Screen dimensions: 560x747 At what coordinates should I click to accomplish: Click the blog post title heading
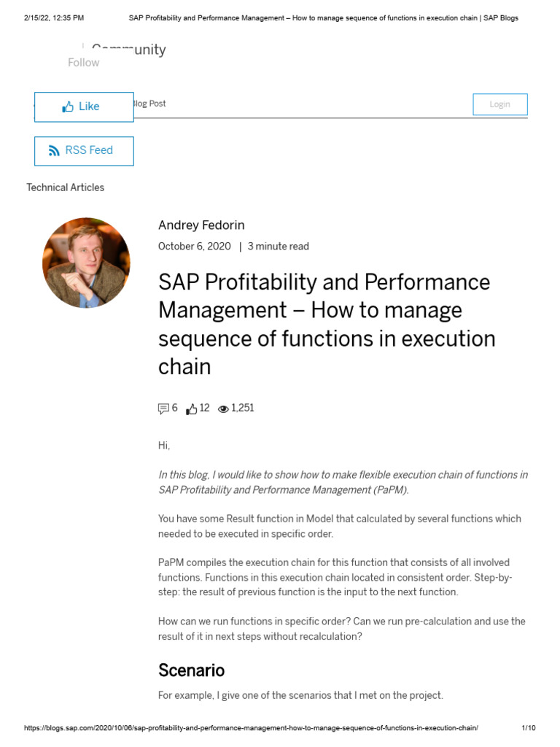(327, 324)
